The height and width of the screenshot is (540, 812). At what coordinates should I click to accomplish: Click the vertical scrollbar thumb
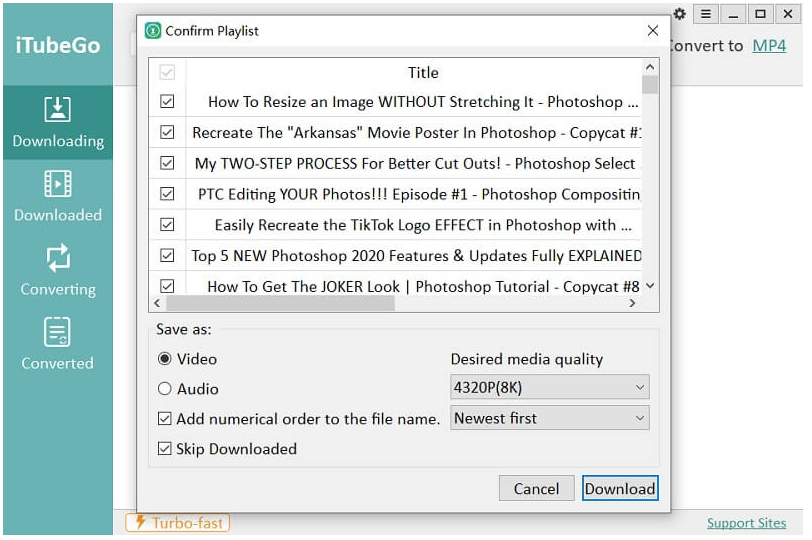pyautogui.click(x=650, y=84)
